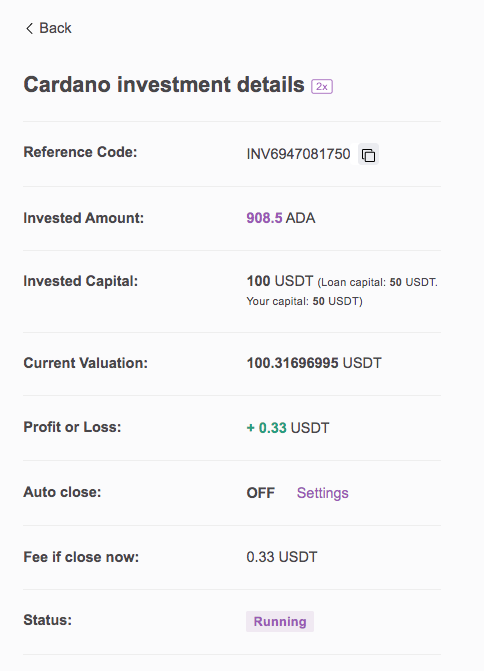Click the Profit or Loss label

pos(72,427)
